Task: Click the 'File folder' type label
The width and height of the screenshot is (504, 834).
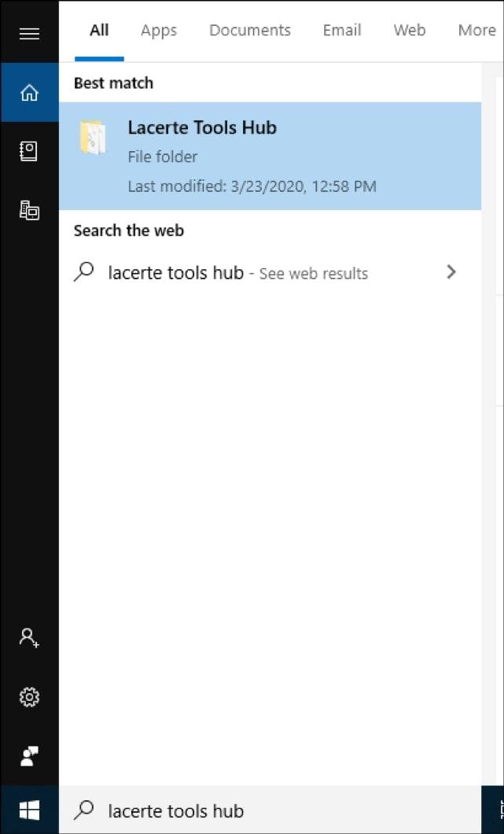Action: pyautogui.click(x=163, y=157)
